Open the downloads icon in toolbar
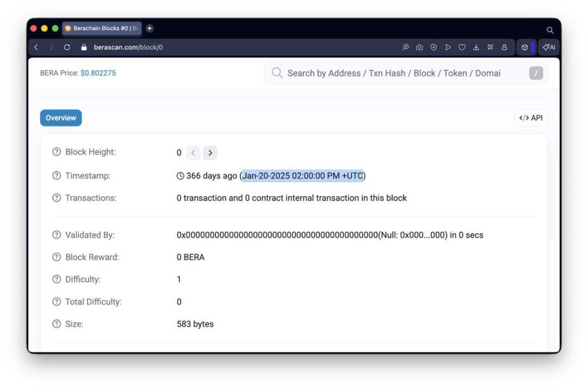The image size is (588, 389). tap(476, 47)
